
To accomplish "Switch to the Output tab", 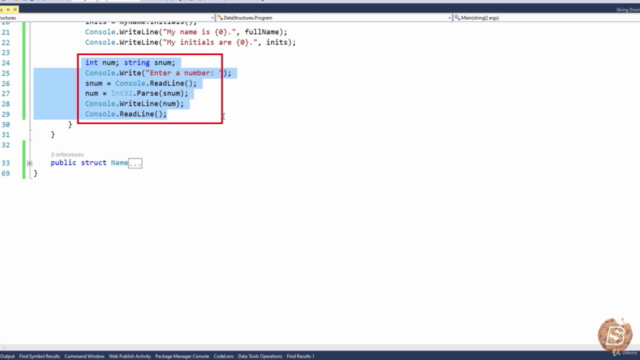I will [x=7, y=356].
